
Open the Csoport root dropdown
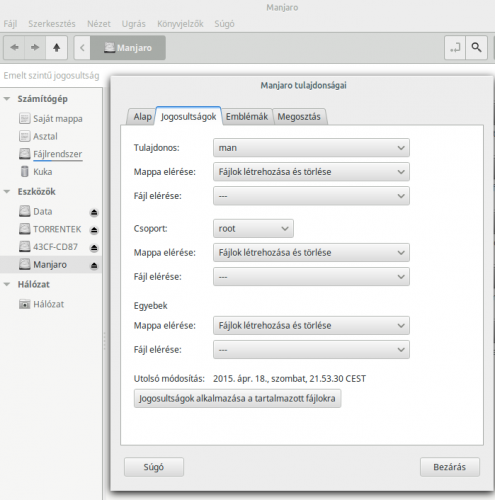(x=253, y=228)
